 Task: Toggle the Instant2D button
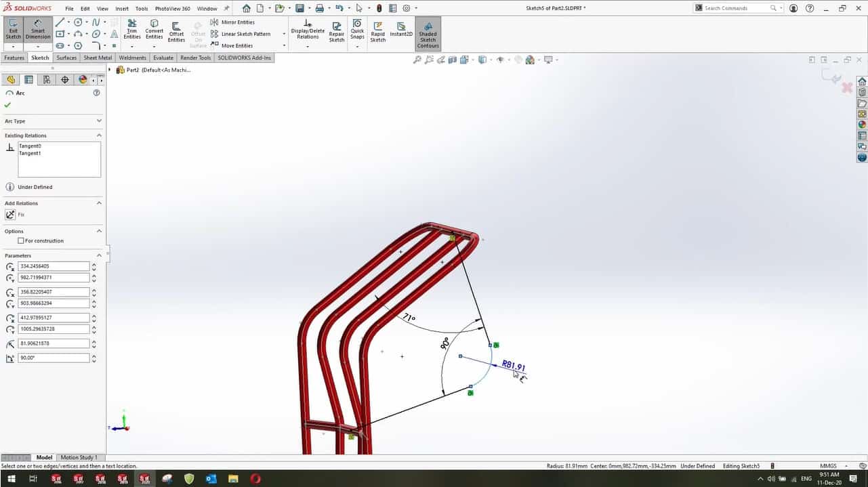401,30
